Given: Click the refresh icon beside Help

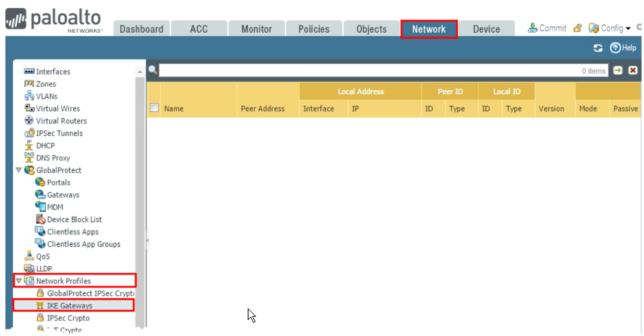Looking at the screenshot, I should point(598,48).
